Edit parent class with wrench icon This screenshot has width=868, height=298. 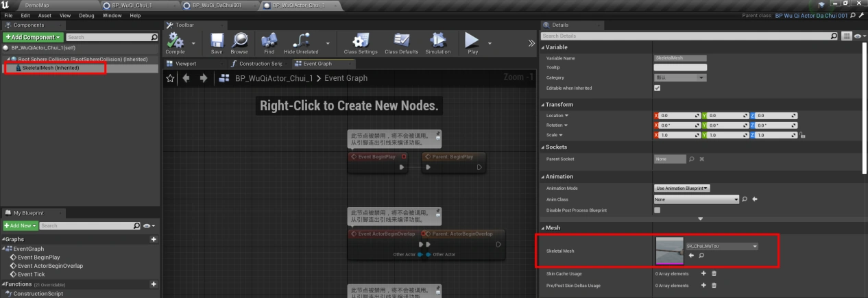[x=860, y=15]
